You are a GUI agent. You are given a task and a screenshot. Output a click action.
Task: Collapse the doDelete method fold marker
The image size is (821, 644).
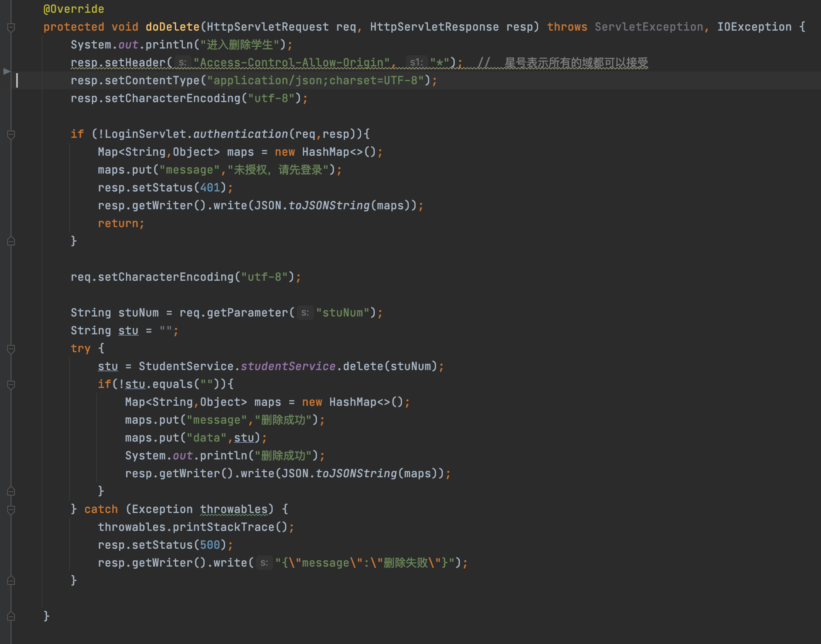(x=11, y=27)
